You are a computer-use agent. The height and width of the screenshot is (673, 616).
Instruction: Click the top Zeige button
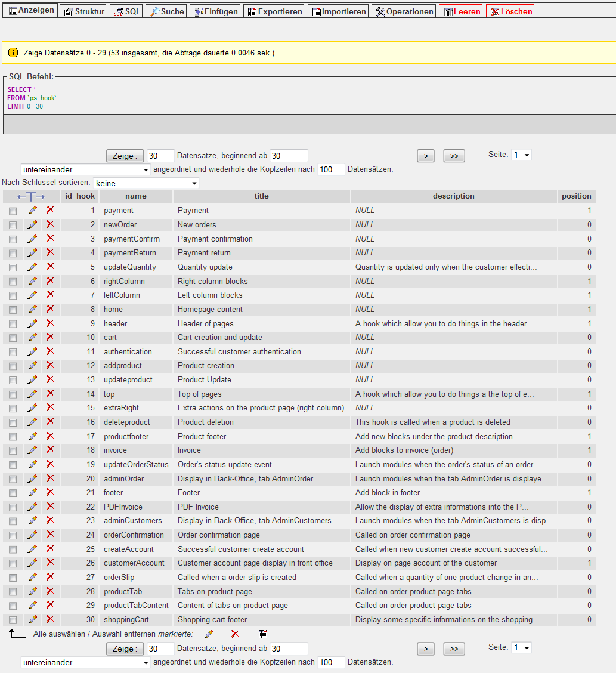[x=125, y=156]
